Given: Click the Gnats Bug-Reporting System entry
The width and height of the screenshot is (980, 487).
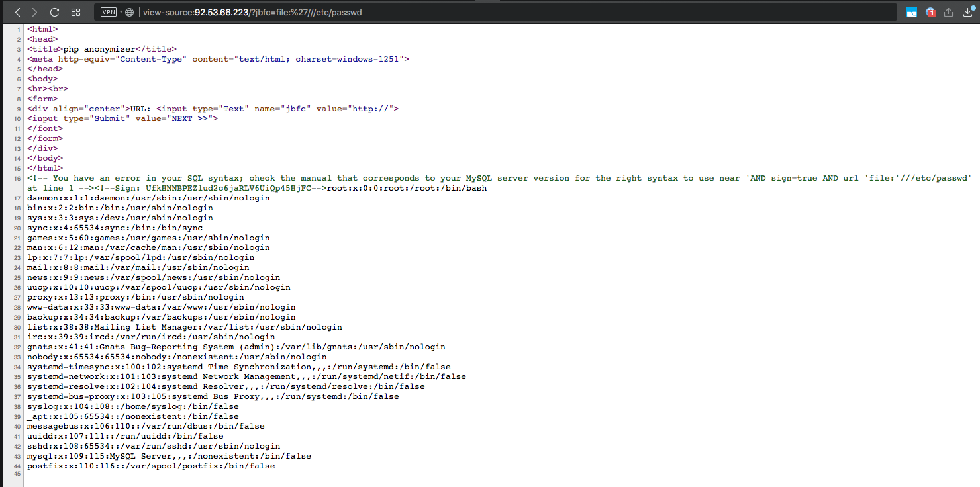Looking at the screenshot, I should (x=236, y=347).
